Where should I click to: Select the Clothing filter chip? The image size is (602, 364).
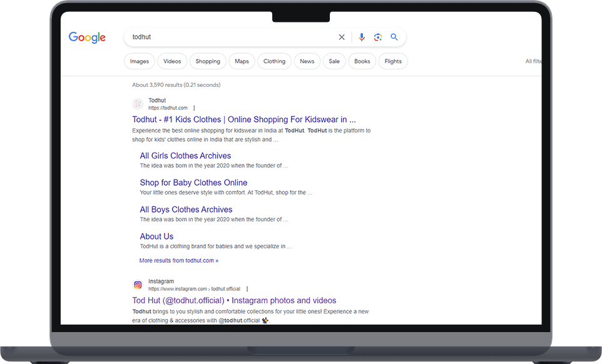(275, 61)
